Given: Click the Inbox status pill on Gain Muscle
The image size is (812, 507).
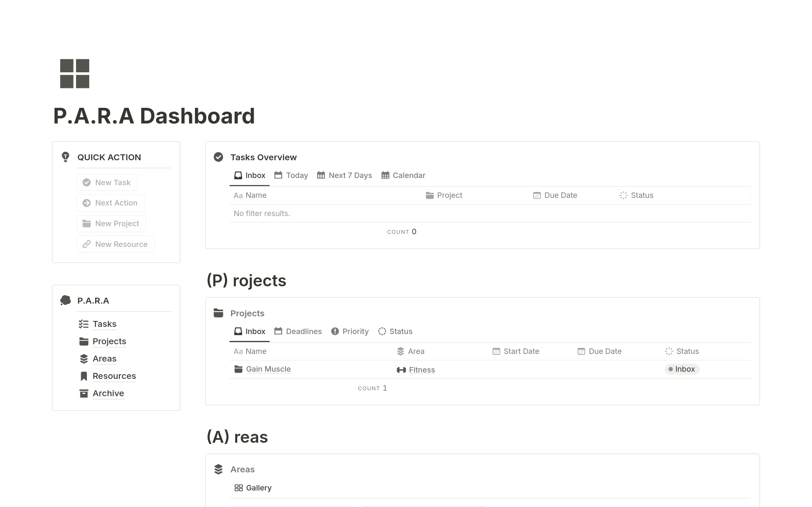Looking at the screenshot, I should coord(682,369).
